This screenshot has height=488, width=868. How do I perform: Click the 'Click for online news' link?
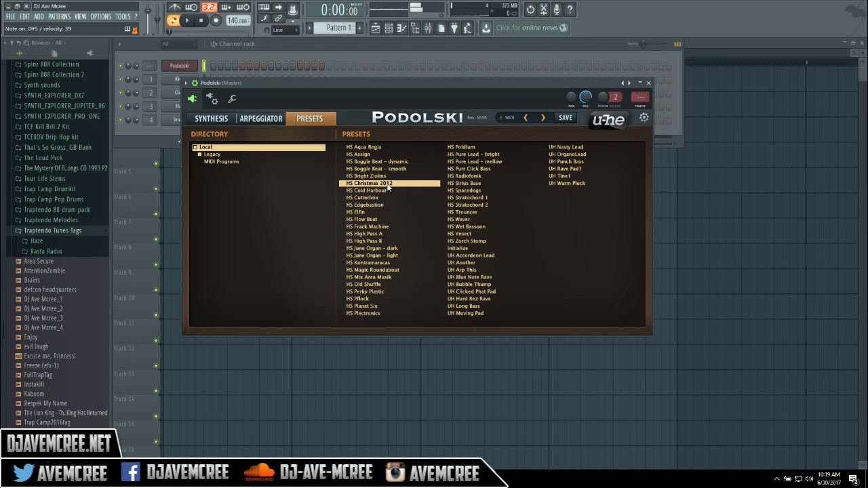pos(532,28)
